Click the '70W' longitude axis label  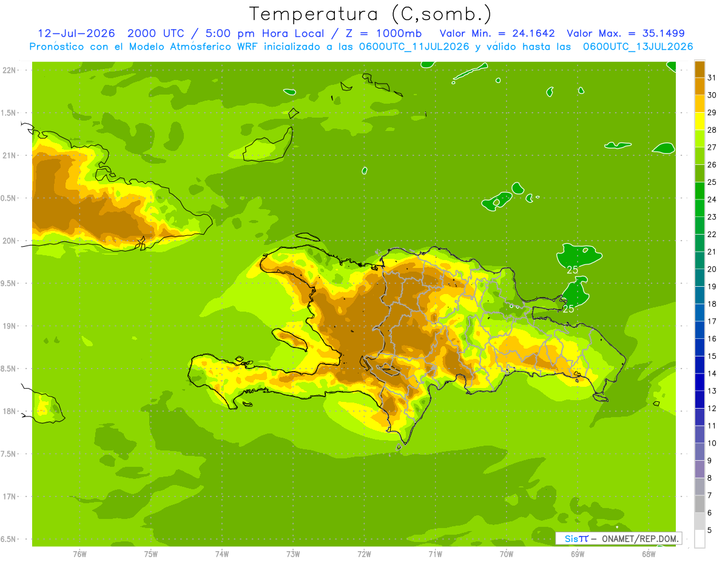click(507, 554)
